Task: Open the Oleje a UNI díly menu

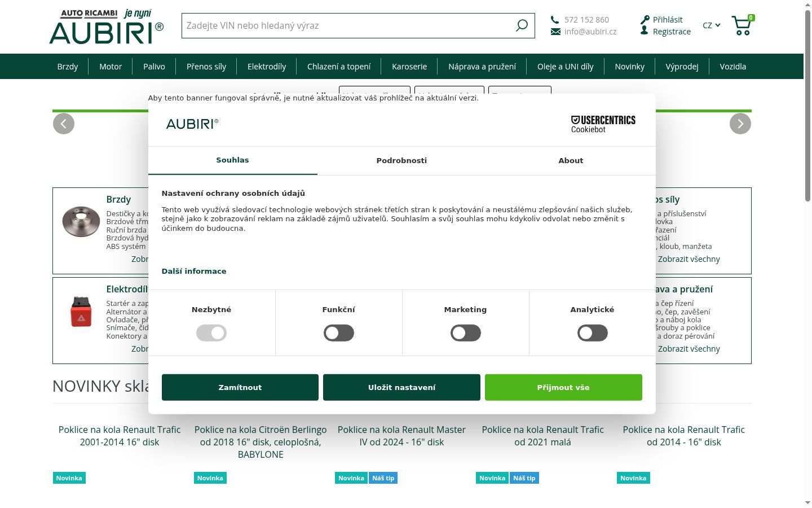Action: point(566,67)
